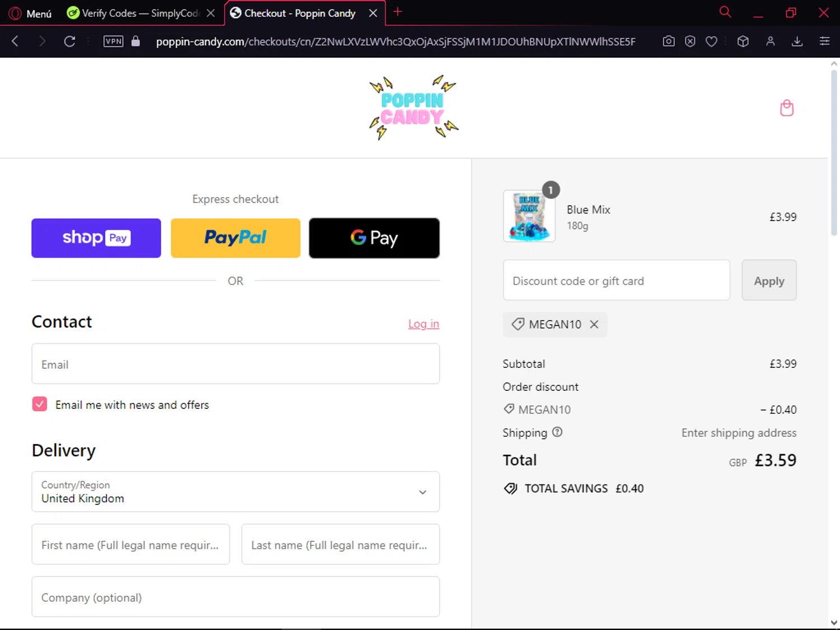Click the MEGAN10 tag icon in chip

pos(518,324)
